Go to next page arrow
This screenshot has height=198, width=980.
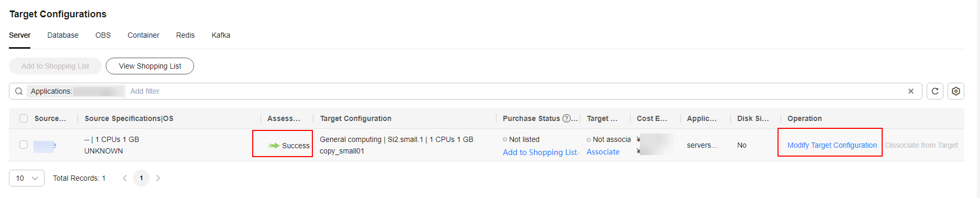(158, 178)
